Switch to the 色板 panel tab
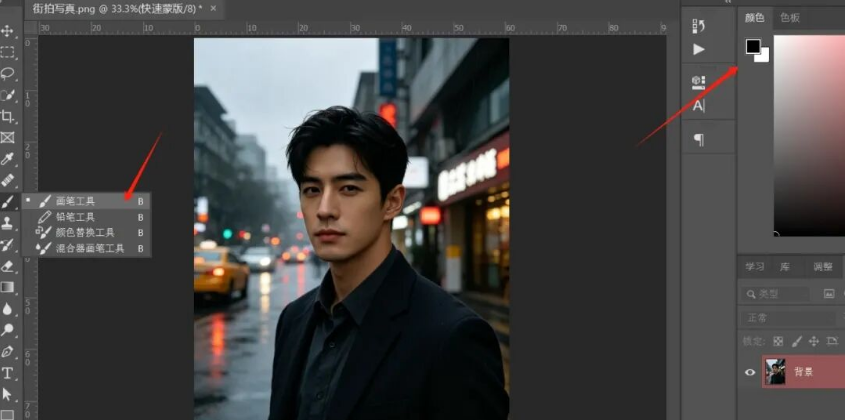This screenshot has width=845, height=420. (790, 18)
